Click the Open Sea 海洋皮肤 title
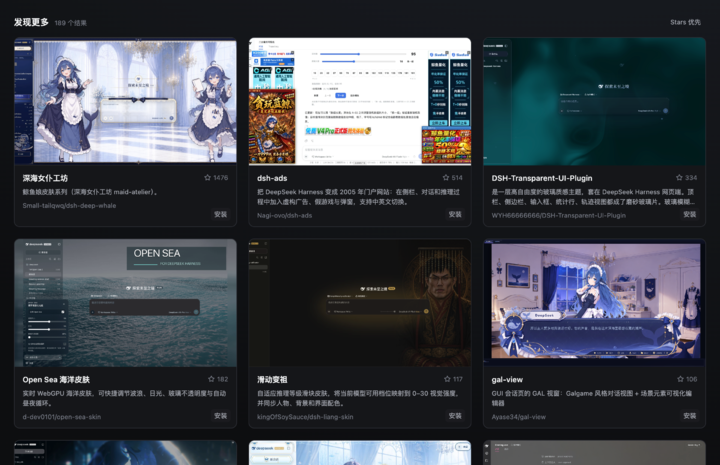The height and width of the screenshot is (465, 720). [x=56, y=380]
